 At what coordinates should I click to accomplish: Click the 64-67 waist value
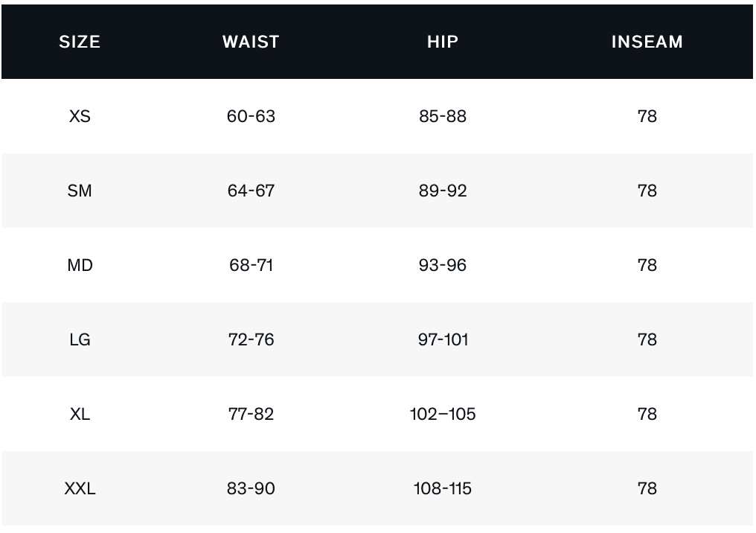(x=251, y=191)
